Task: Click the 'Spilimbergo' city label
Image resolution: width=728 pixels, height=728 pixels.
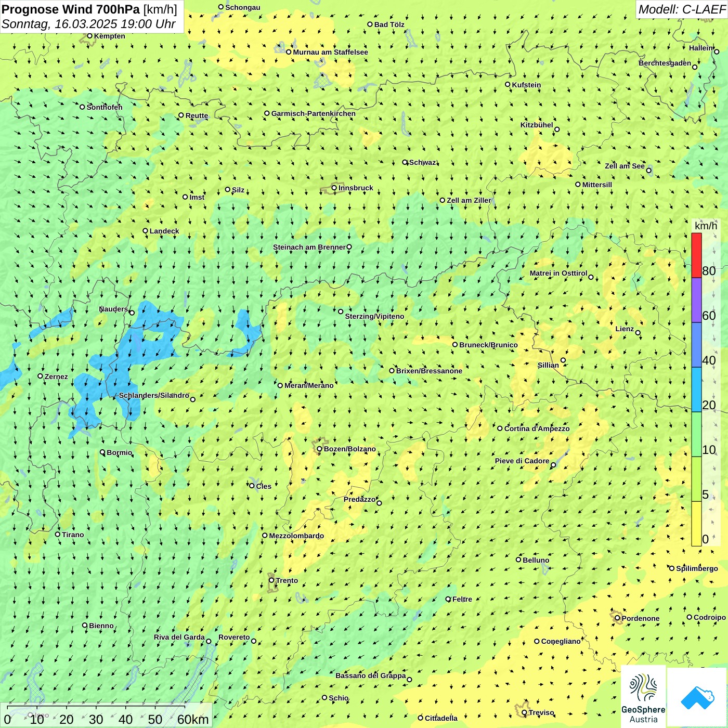Action: click(697, 569)
